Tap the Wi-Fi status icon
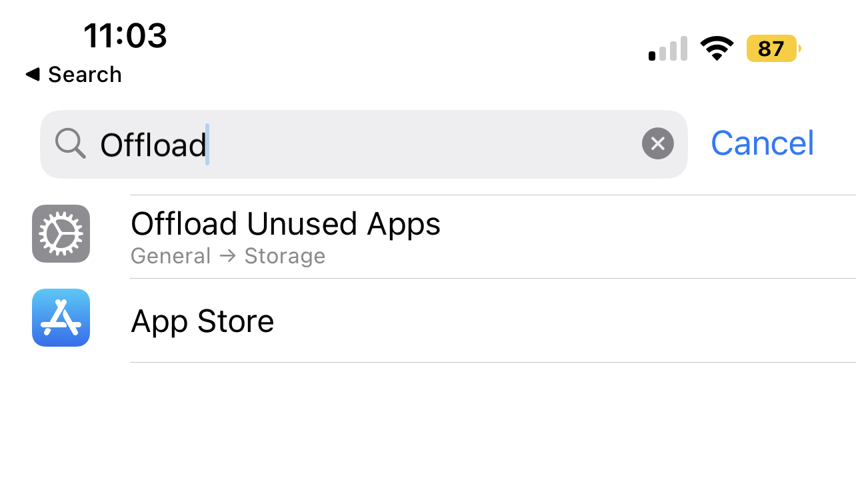 [x=717, y=49]
